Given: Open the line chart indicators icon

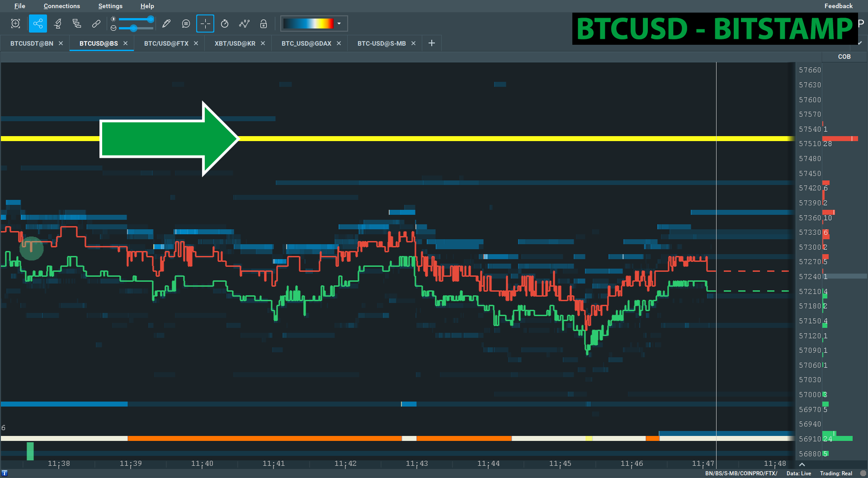Looking at the screenshot, I should [x=244, y=24].
